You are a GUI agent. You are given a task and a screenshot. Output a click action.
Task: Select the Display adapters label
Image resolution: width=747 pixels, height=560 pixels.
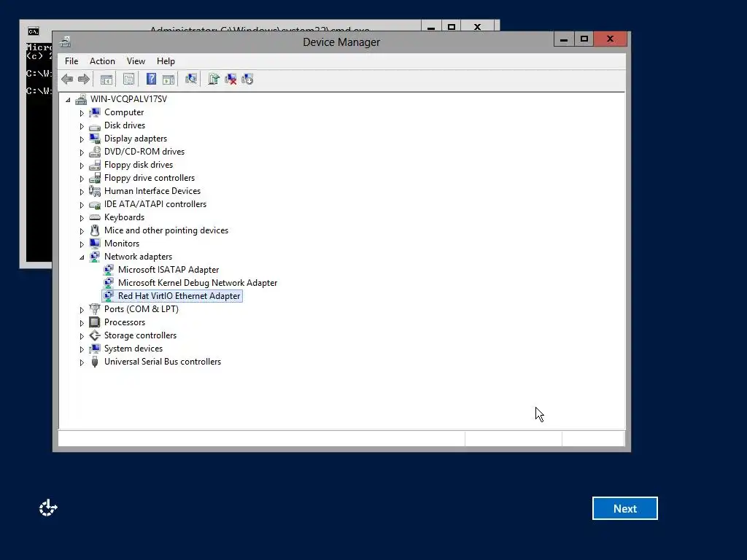pyautogui.click(x=135, y=139)
